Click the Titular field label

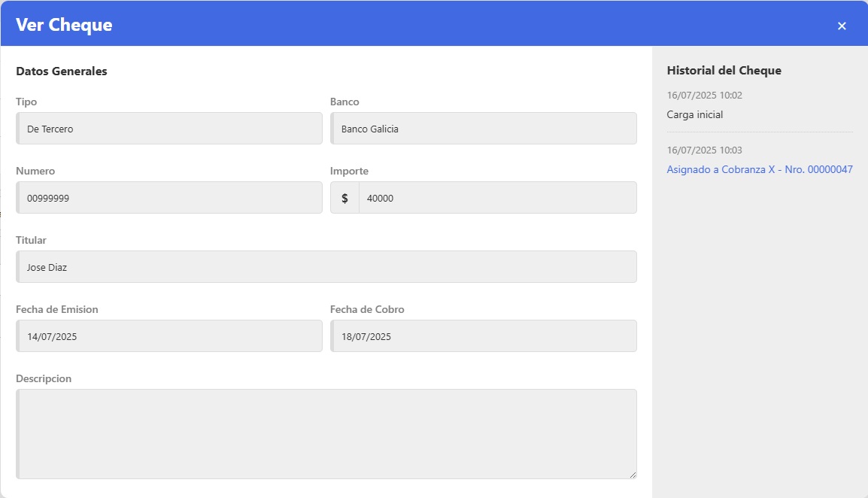pos(31,240)
